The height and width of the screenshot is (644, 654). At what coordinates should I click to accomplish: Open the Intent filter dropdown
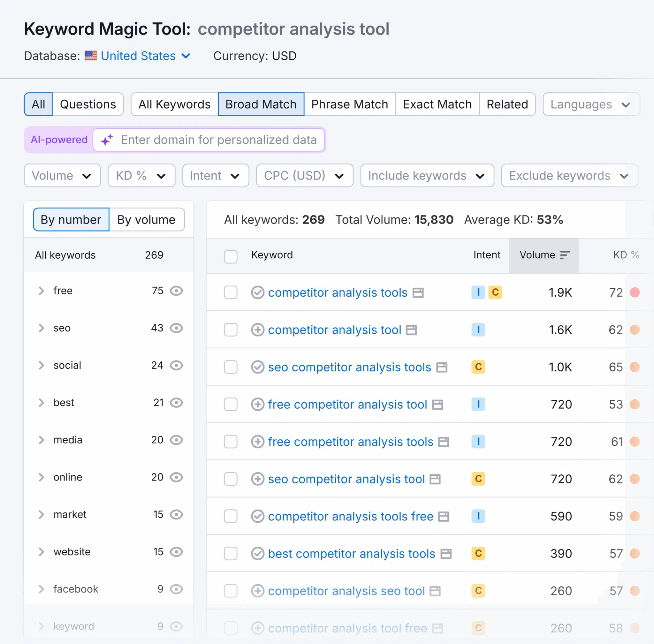pyautogui.click(x=216, y=176)
